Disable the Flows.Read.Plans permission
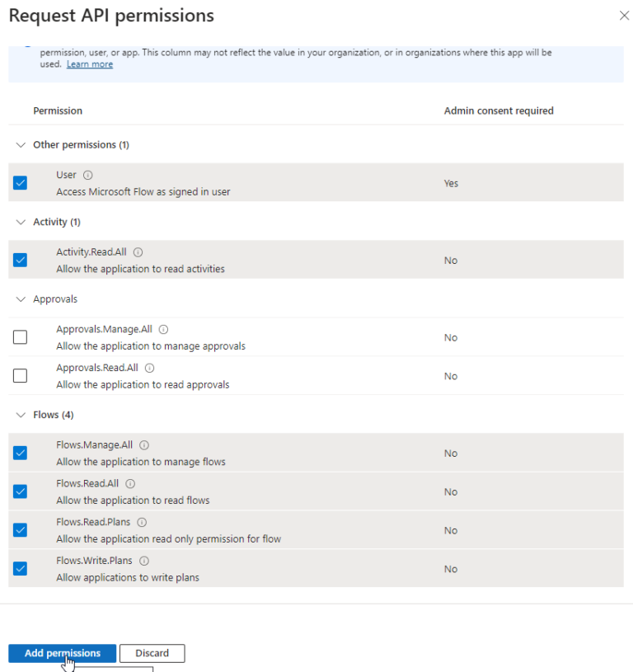The height and width of the screenshot is (672, 633). click(20, 529)
